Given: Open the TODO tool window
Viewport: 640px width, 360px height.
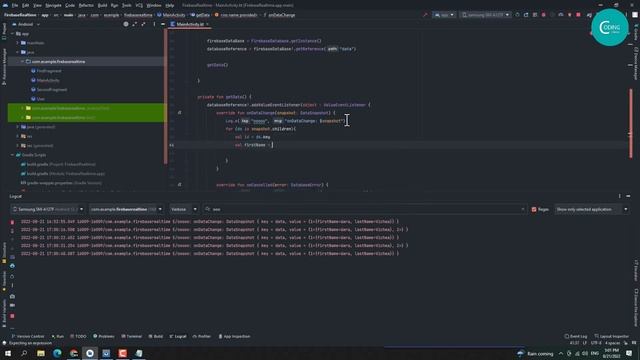Looking at the screenshot, I should [x=78, y=336].
